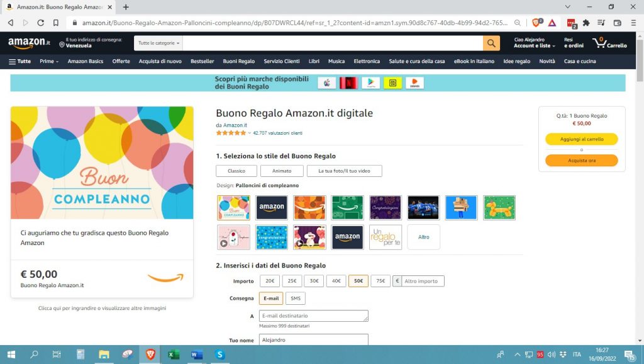
Task: Click the orange Amazon search magnifier button
Action: click(x=491, y=43)
